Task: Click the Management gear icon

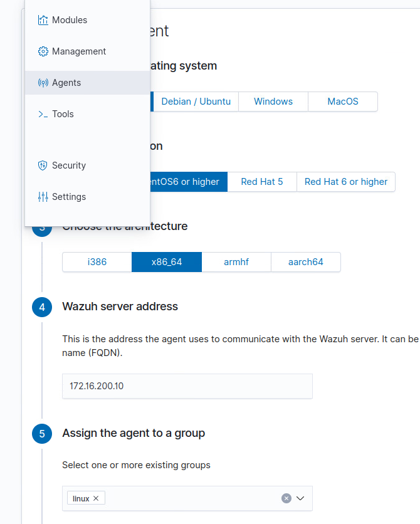Action: point(43,51)
